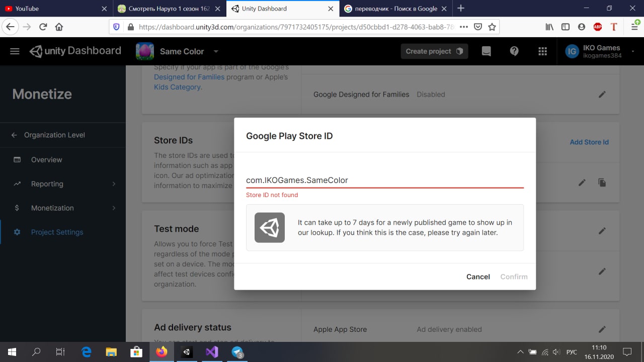Screen dimensions: 644x362
Task: Open a new browser tab
Action: click(461, 9)
